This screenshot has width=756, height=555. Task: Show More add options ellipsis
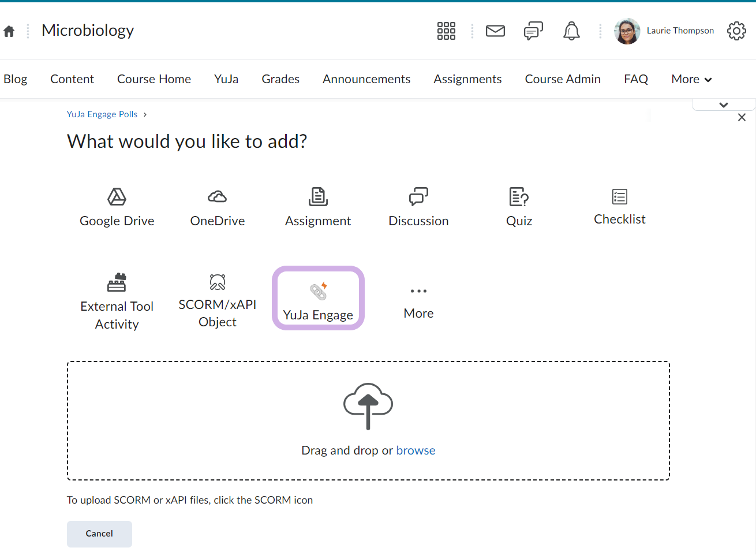[x=418, y=303]
